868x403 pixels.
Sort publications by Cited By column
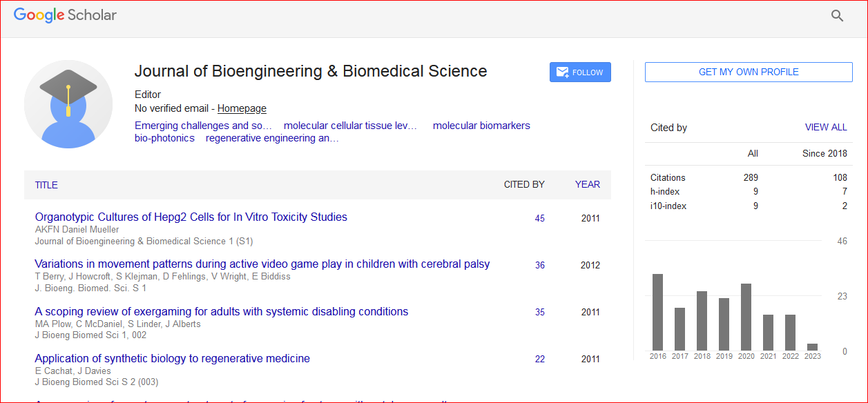524,185
